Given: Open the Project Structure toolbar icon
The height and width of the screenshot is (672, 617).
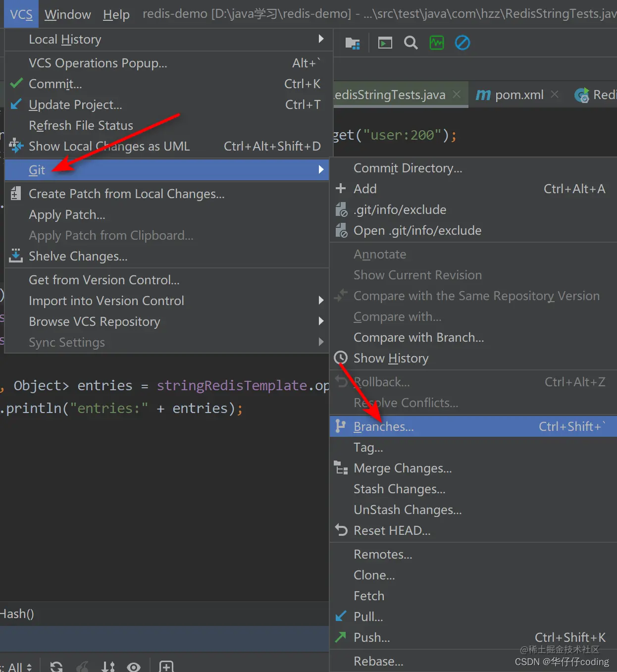Looking at the screenshot, I should pyautogui.click(x=353, y=44).
